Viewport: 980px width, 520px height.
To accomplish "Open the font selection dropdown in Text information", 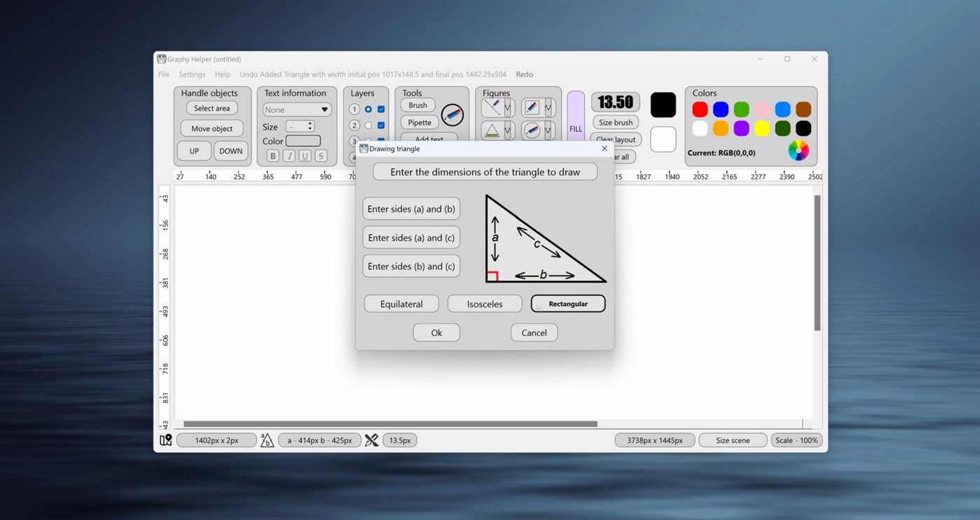I will pyautogui.click(x=296, y=109).
